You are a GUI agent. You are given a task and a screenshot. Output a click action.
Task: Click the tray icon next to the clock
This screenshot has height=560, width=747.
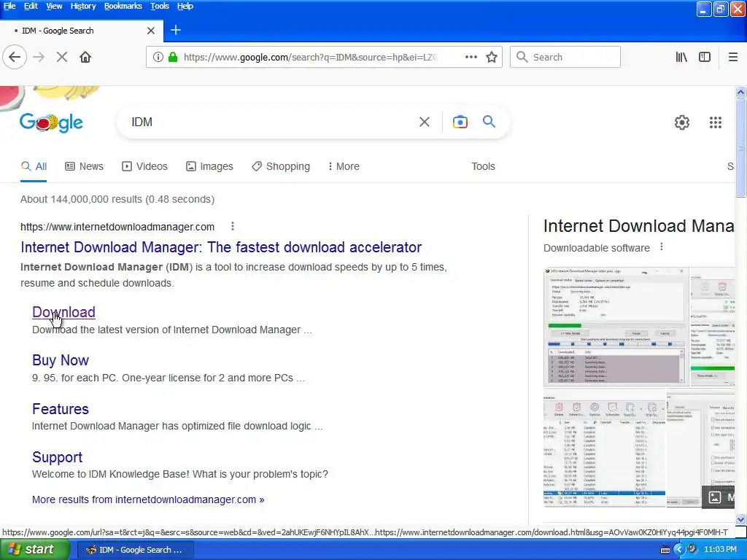coord(692,550)
